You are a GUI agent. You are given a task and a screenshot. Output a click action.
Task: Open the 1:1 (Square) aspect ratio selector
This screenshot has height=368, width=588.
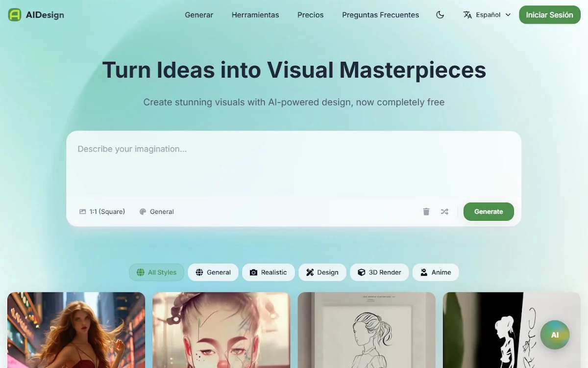tap(102, 211)
